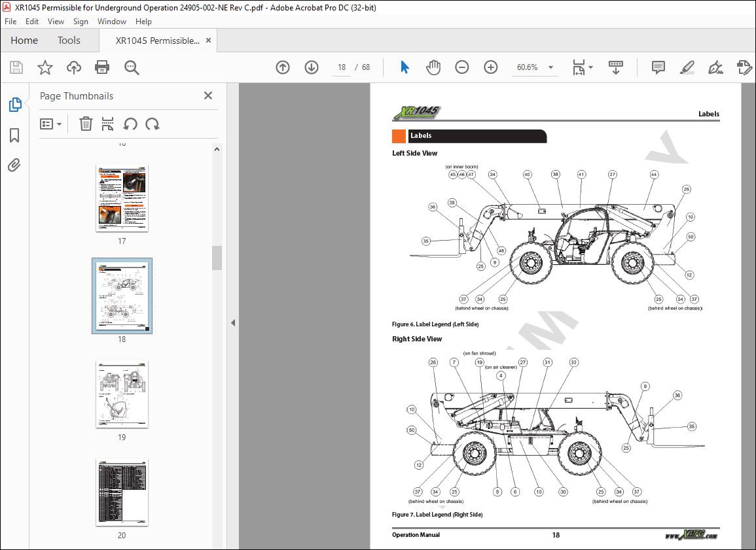
Task: Click the thumbnails scroll up arrow
Action: pos(217,149)
